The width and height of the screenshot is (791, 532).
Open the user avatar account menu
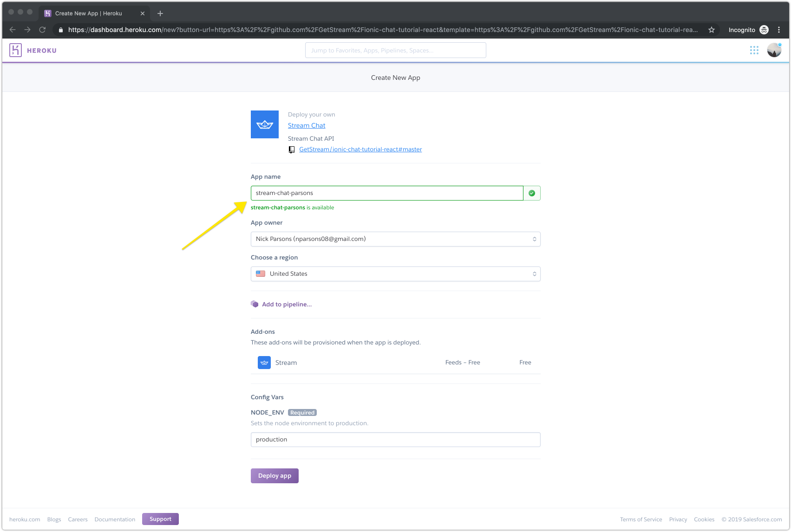[x=774, y=50]
